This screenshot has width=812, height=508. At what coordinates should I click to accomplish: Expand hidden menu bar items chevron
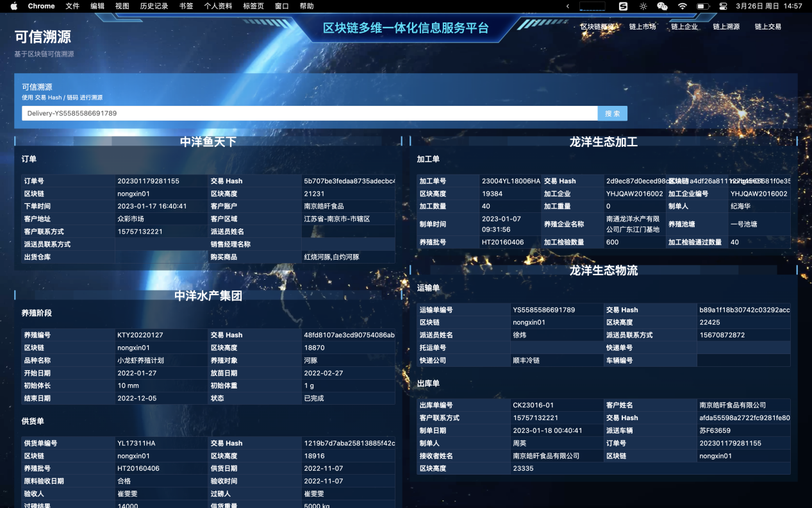click(x=567, y=6)
